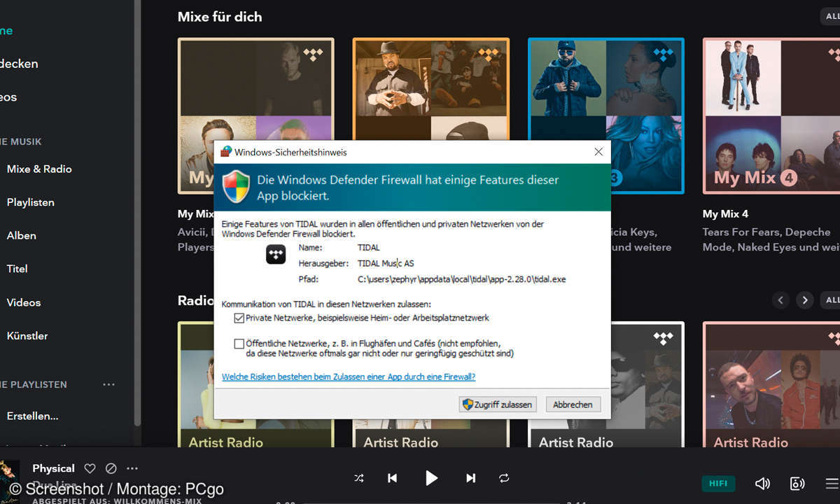The height and width of the screenshot is (504, 840).
Task: Open the yellow-bordered Artist Radio card
Action: pyautogui.click(x=195, y=385)
